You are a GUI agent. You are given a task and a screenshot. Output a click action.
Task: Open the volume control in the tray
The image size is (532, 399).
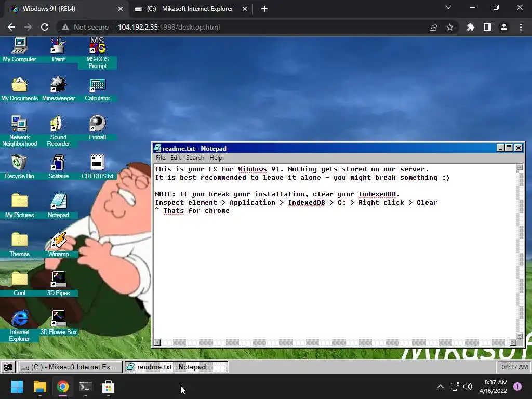coord(468,387)
